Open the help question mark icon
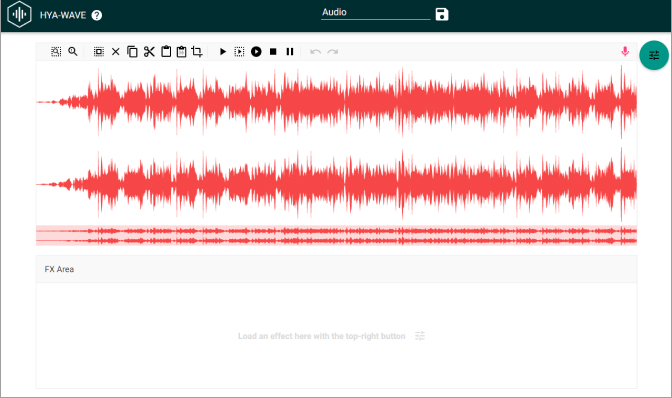 [97, 15]
